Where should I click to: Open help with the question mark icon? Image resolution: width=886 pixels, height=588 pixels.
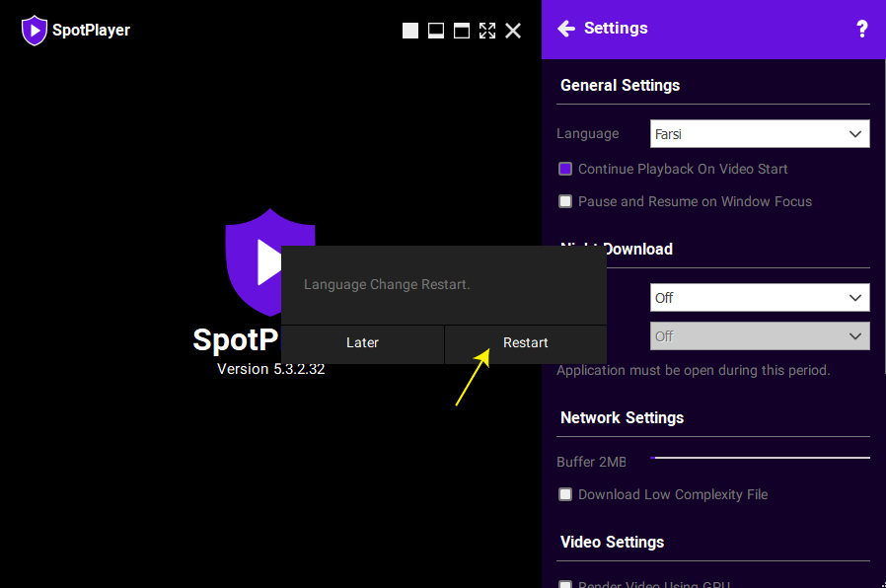point(861,29)
